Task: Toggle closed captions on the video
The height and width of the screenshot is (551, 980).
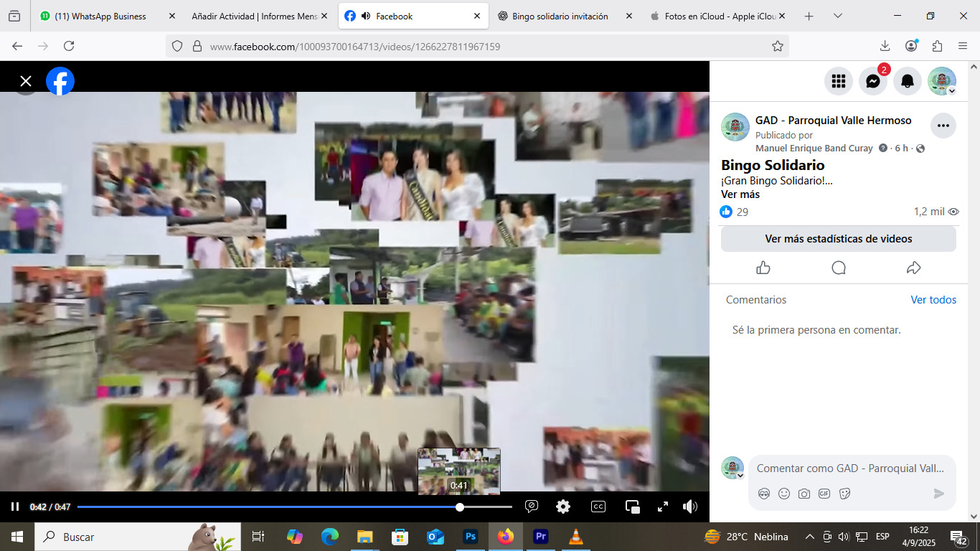Action: [x=598, y=507]
